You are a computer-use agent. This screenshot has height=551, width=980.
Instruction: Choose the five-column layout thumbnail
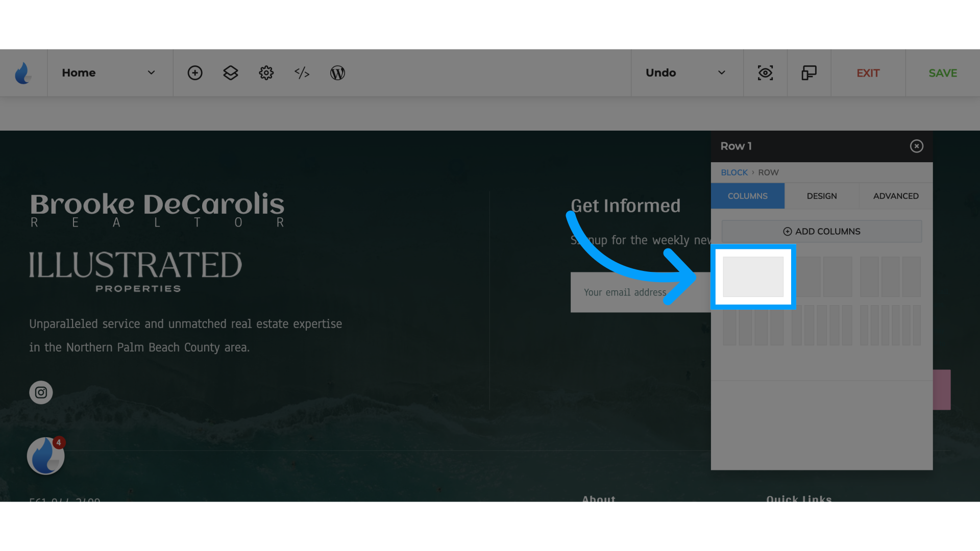tap(822, 325)
